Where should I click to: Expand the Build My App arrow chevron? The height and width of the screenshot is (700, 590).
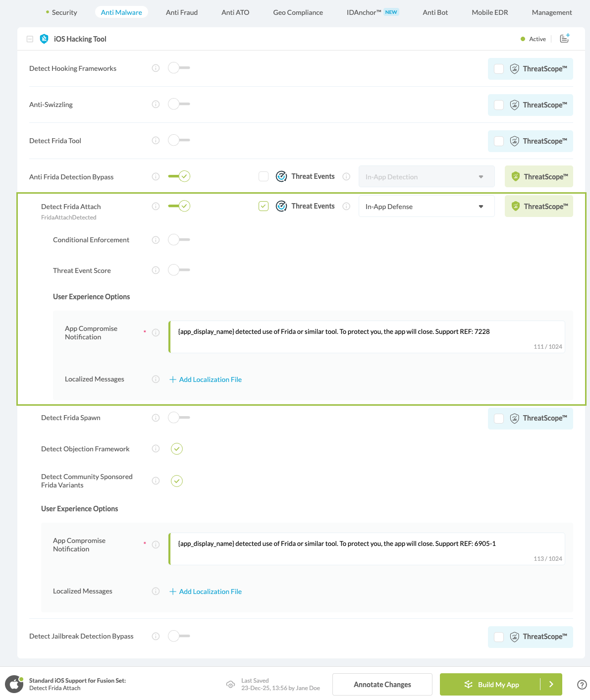coord(551,684)
